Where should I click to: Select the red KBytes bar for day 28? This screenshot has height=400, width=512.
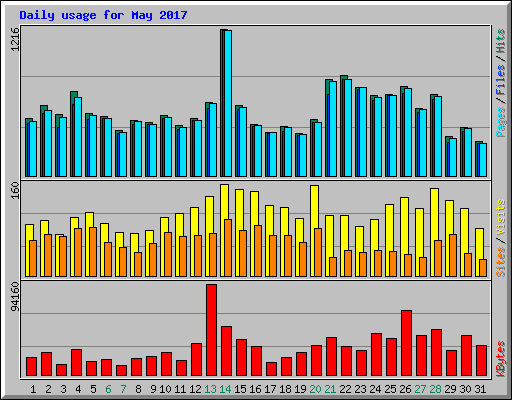[436, 353]
